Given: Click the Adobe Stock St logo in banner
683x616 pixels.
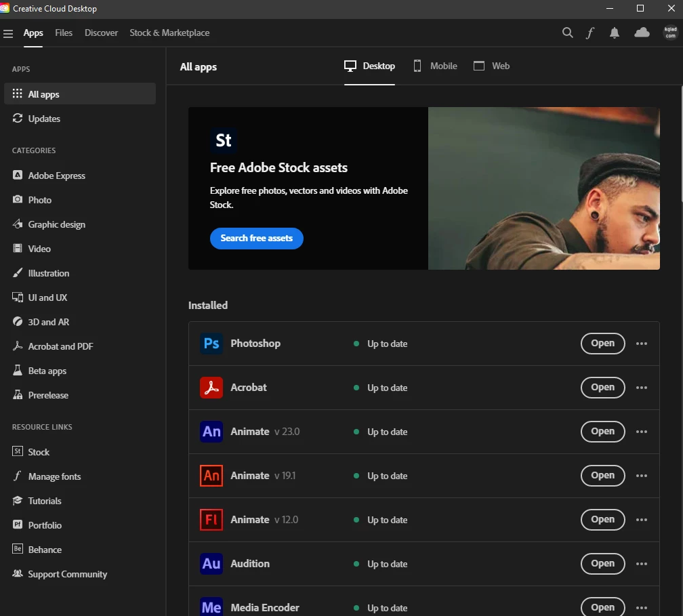Looking at the screenshot, I should pos(224,140).
